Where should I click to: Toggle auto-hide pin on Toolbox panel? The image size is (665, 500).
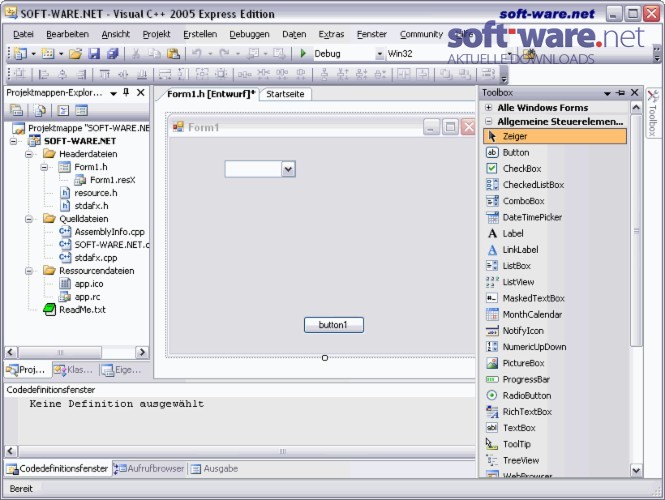pos(620,92)
